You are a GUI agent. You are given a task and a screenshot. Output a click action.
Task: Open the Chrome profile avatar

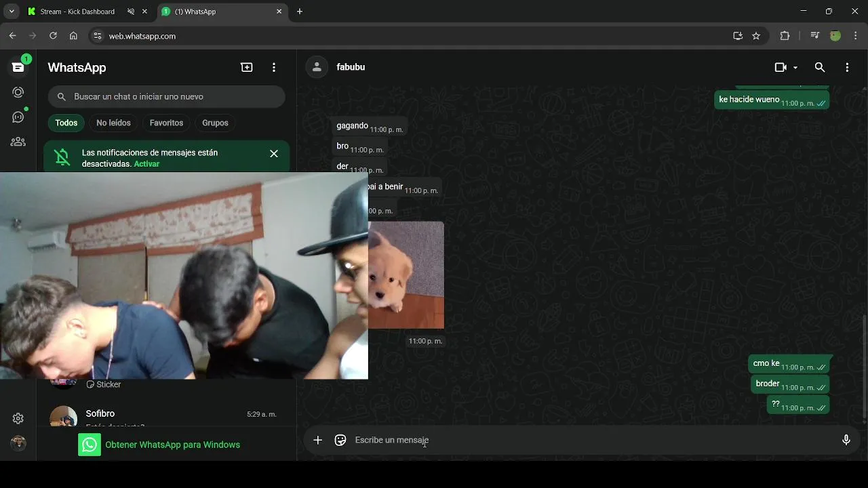click(835, 36)
